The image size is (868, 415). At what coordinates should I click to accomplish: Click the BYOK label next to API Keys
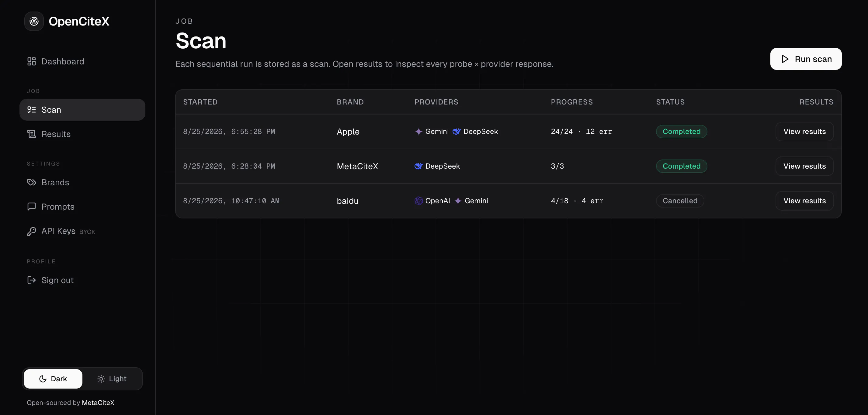pos(87,232)
